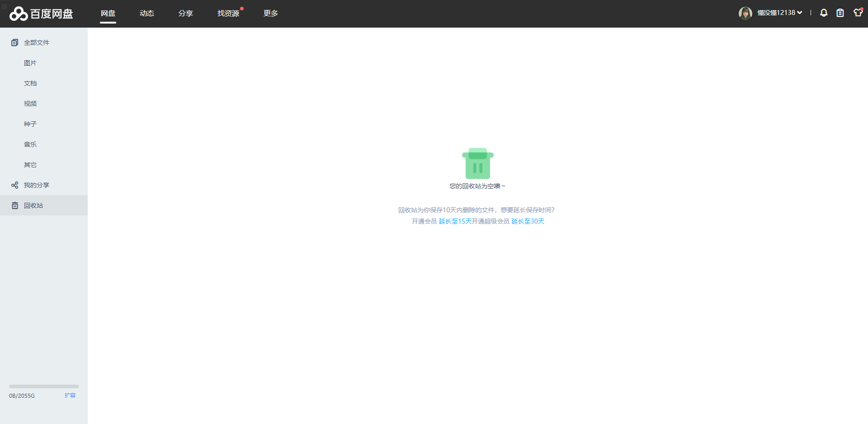Click the 延长至15天 link
The image size is (868, 424).
click(x=455, y=221)
